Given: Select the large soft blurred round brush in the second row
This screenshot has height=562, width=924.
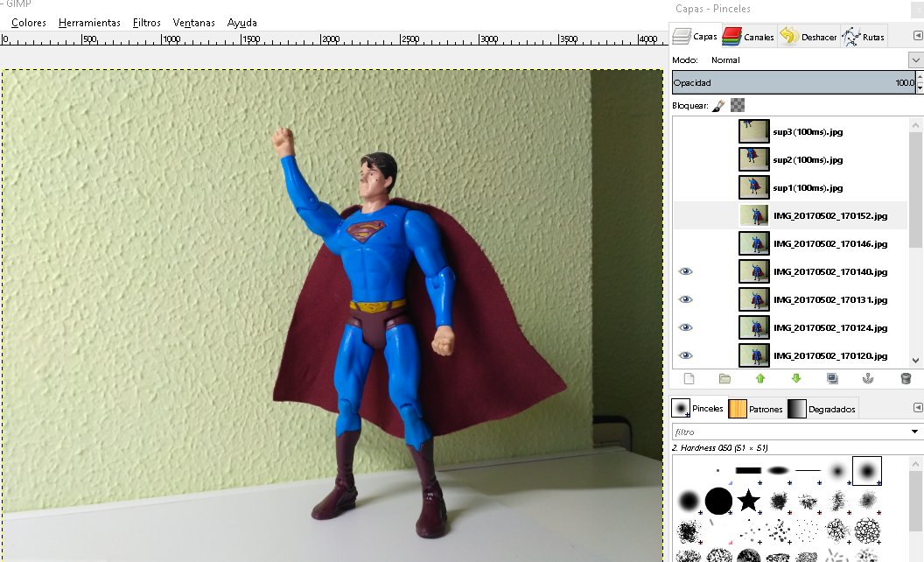Looking at the screenshot, I should (x=689, y=501).
